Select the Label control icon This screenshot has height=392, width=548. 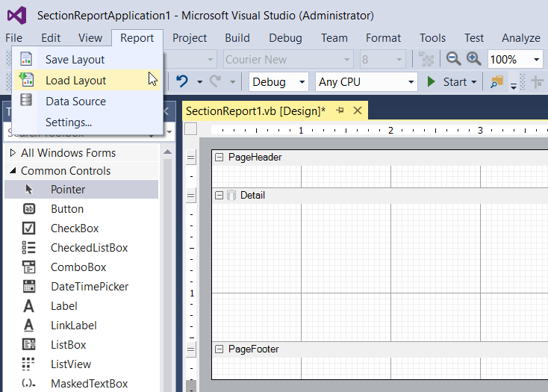pyautogui.click(x=28, y=306)
